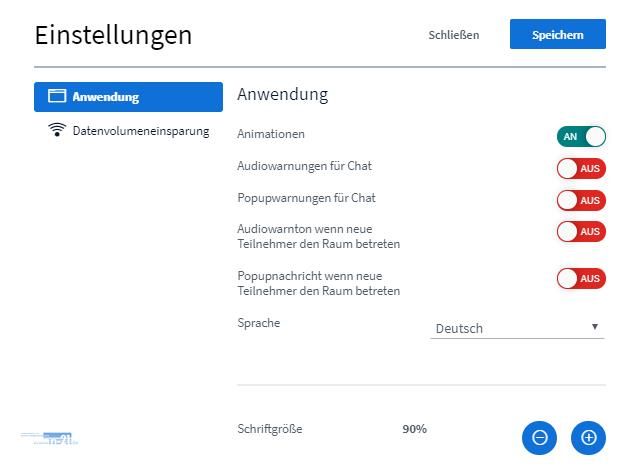Turn off the Animationen toggle
631x467 pixels.
point(581,137)
